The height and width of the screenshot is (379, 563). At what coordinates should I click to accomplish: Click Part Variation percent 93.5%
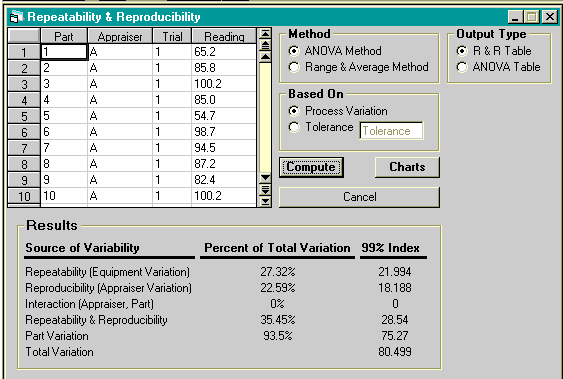coord(278,336)
